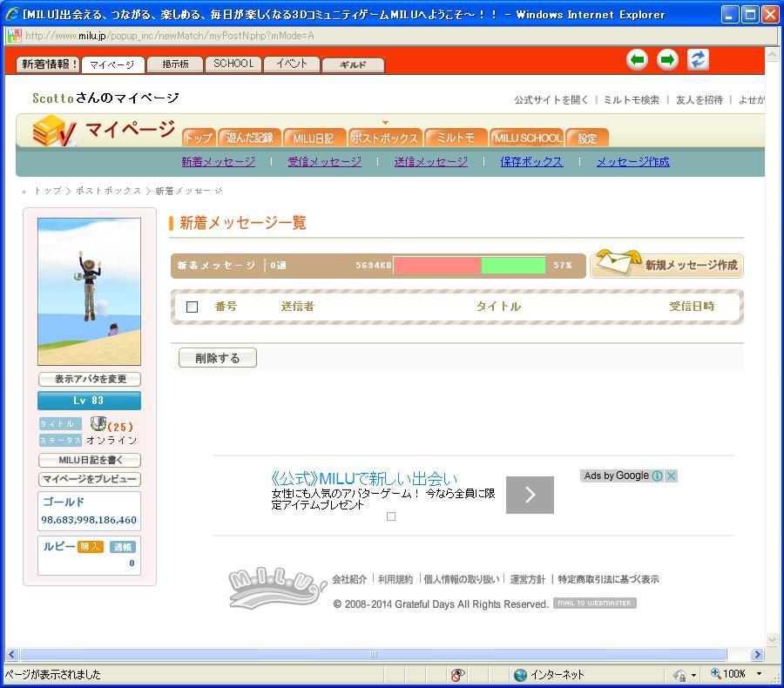Toggle the small checkbox under the ad
784x688 pixels.
pos(391,516)
